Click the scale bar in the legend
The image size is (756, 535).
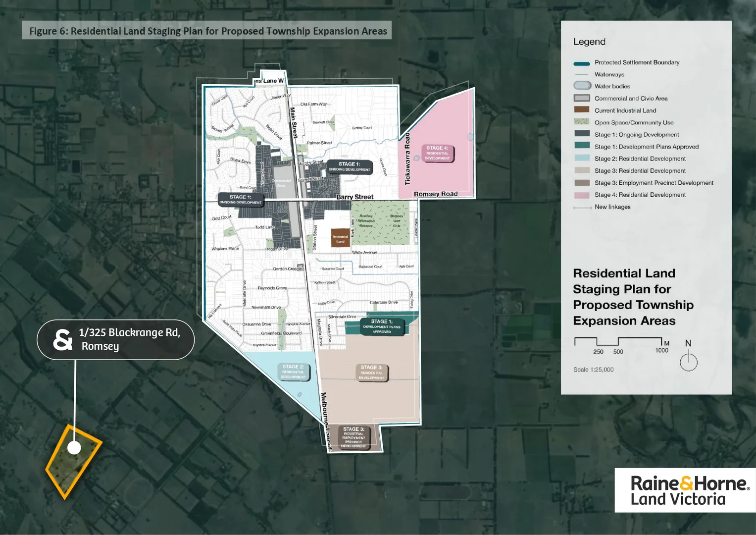click(618, 341)
